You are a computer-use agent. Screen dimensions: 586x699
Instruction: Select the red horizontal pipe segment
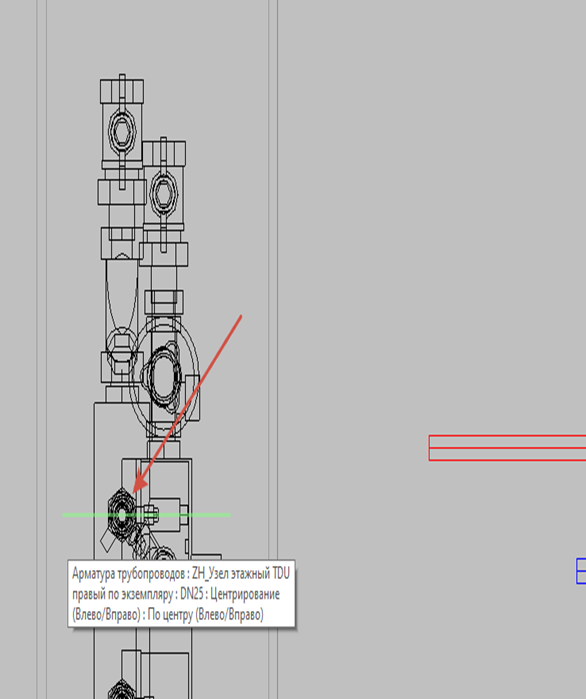pos(507,448)
